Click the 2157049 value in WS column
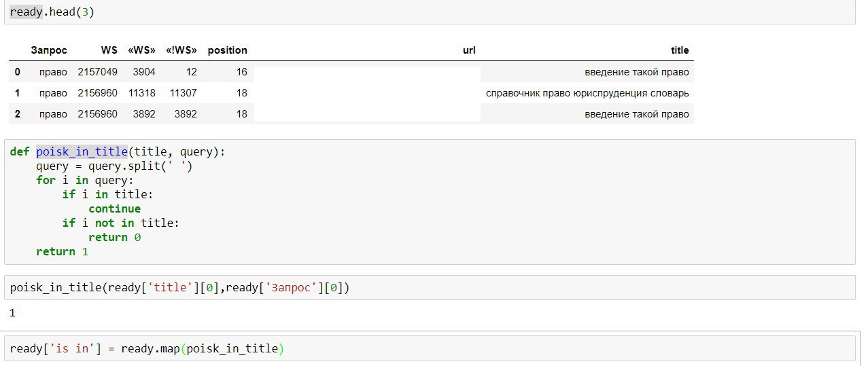The image size is (868, 366). (x=97, y=72)
